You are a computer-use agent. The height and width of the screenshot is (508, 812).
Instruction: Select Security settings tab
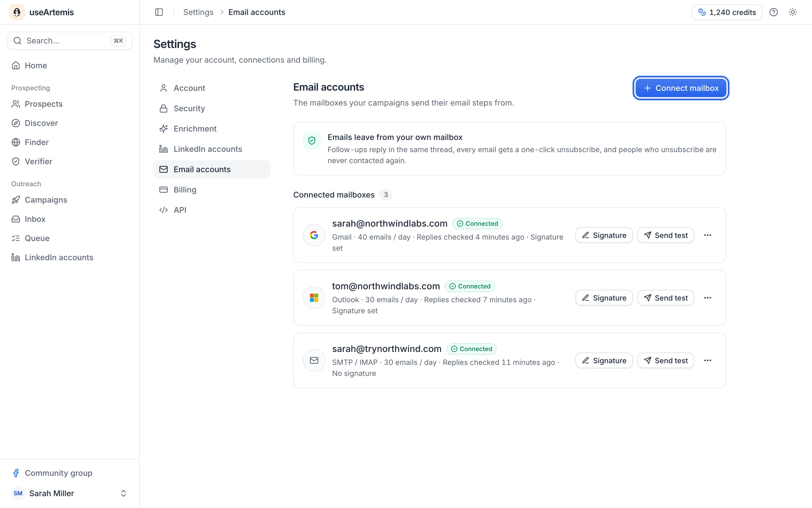click(x=212, y=108)
